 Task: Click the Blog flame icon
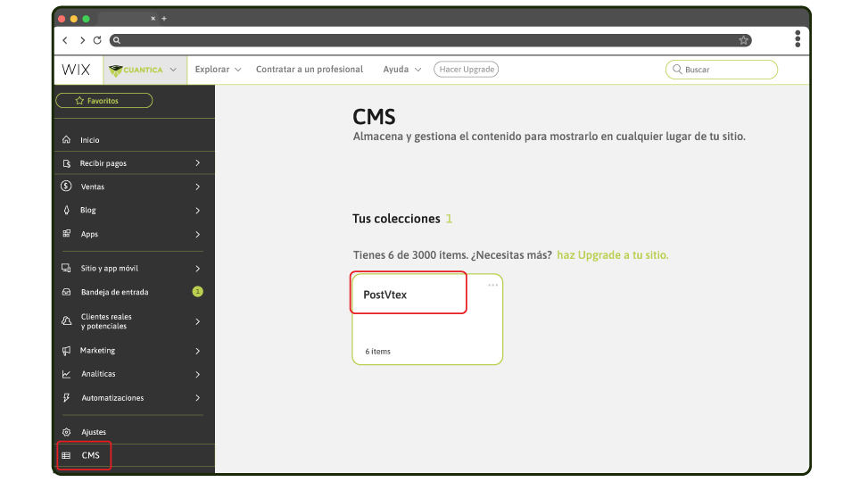(x=66, y=211)
